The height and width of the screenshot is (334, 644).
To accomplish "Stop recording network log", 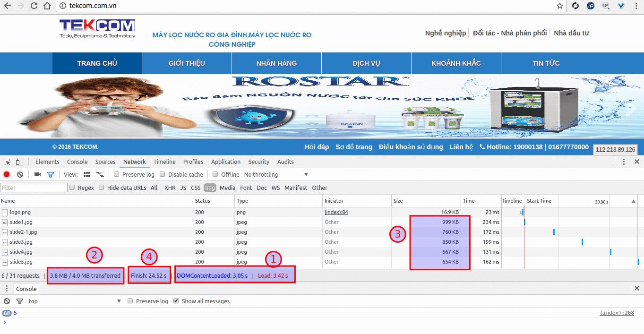I will pos(7,174).
